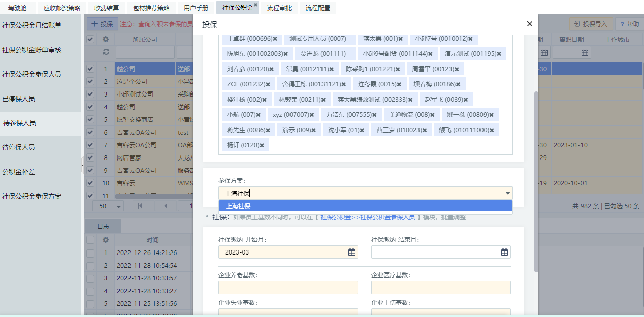Open the 流程审批 tab
Viewport: 644px width, 317px height.
pos(279,8)
